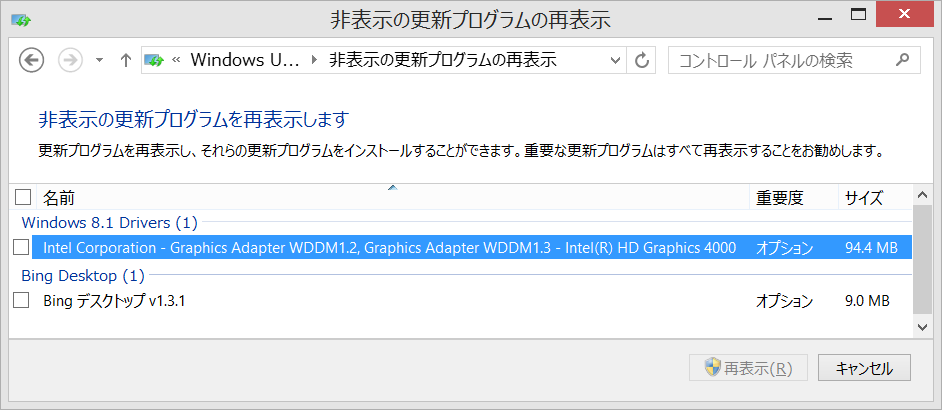This screenshot has height=410, width=942.
Task: Go up one level with the up arrow
Action: [x=125, y=60]
